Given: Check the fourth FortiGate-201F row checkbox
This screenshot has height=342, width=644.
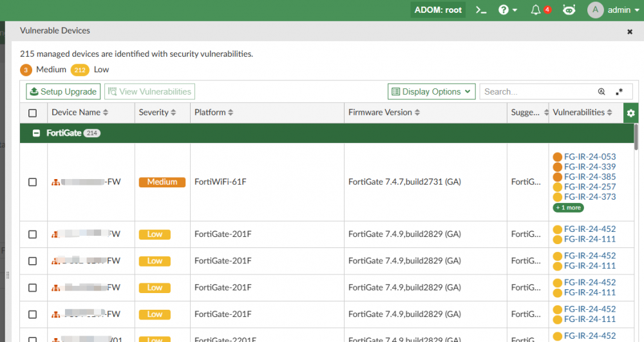Looking at the screenshot, I should pyautogui.click(x=32, y=314).
